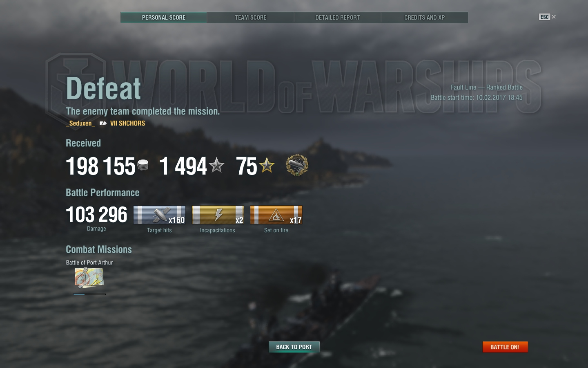Click the ESC key label
This screenshot has height=368, width=588.
pos(544,17)
